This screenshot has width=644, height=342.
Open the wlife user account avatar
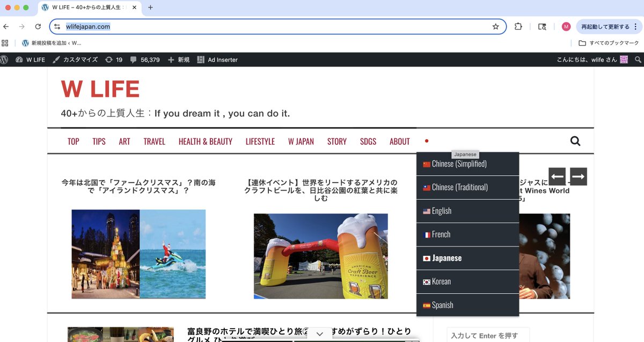624,60
